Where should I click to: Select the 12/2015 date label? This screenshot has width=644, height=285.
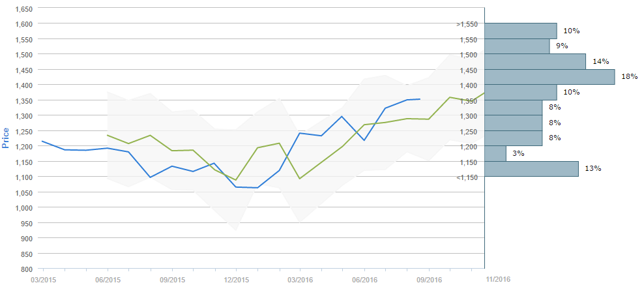236,279
